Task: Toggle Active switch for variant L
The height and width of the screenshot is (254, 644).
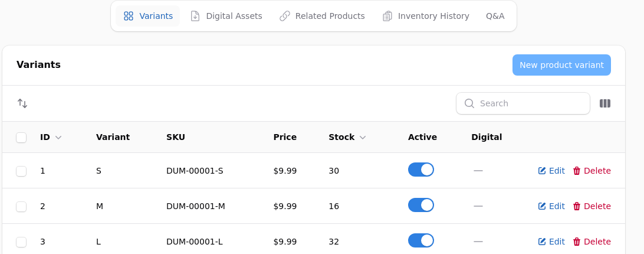Action: pyautogui.click(x=421, y=240)
